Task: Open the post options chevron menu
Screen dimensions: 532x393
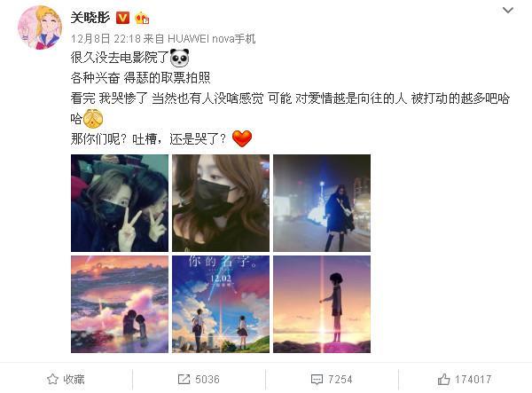Action: tap(507, 10)
